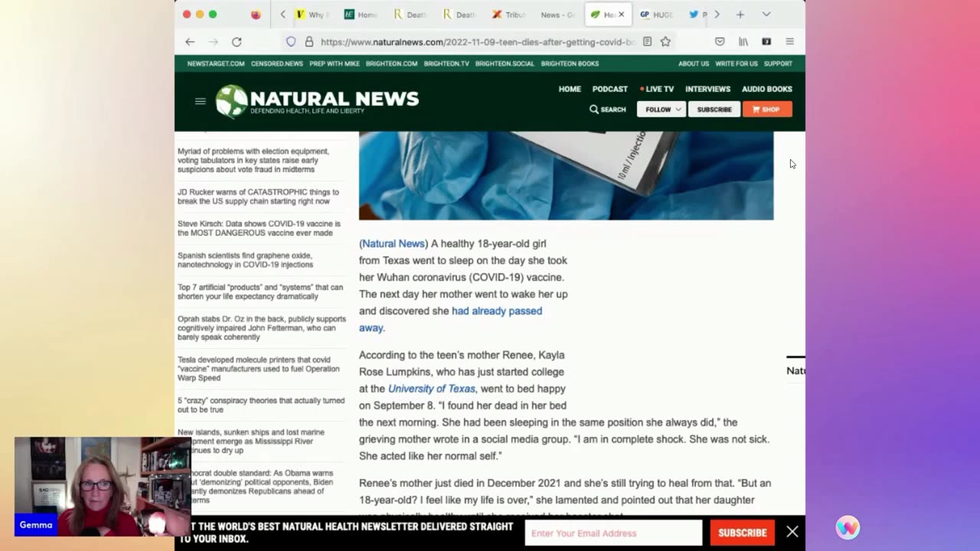Open BRIGHTEON BOOKS top link
Viewport: 980px width, 551px height.
point(570,64)
